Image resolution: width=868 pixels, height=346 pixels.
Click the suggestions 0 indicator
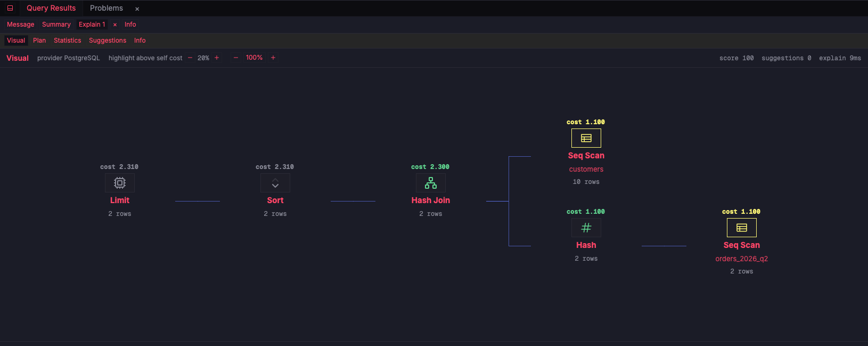[x=787, y=58]
